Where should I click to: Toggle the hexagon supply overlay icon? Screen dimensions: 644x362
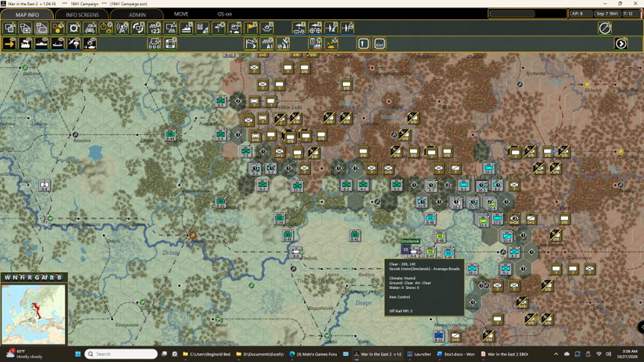pyautogui.click(x=57, y=28)
